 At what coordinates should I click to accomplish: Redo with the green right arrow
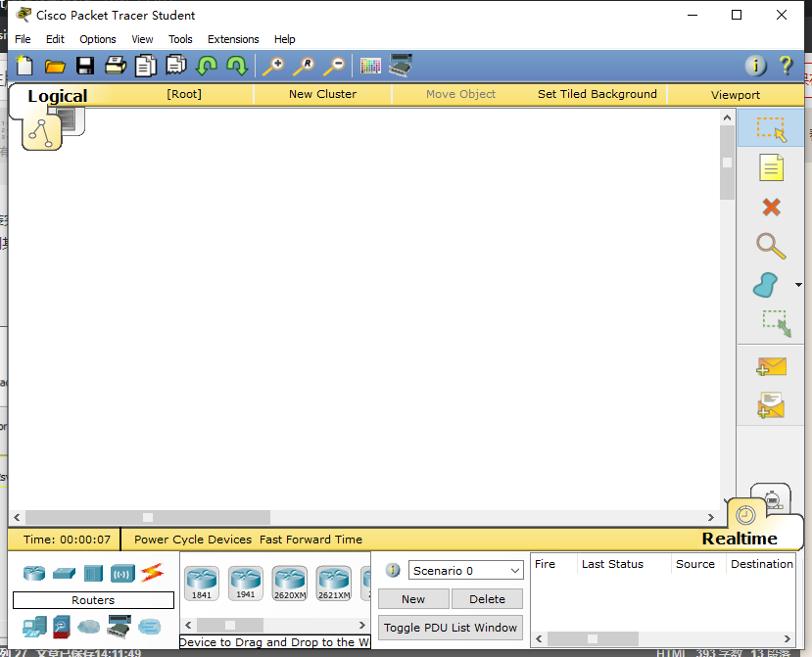(237, 66)
